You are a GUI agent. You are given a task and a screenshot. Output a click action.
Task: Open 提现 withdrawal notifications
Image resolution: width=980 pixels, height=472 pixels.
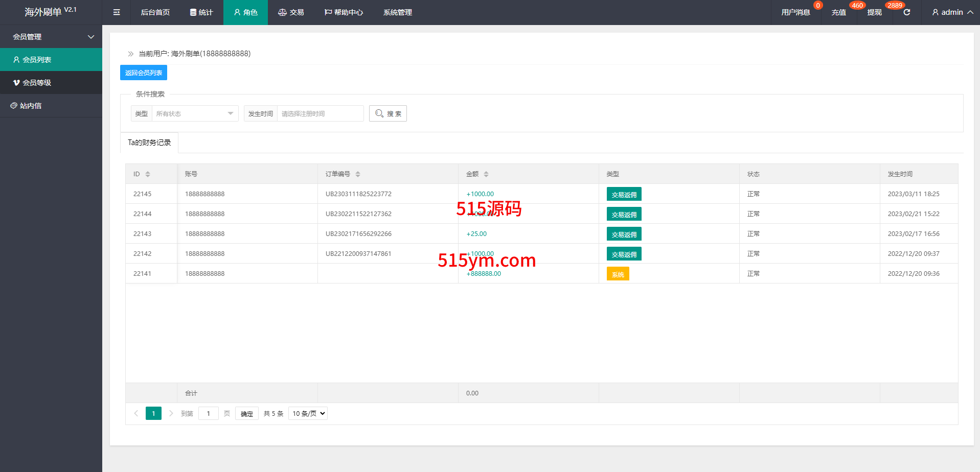[x=874, y=12]
